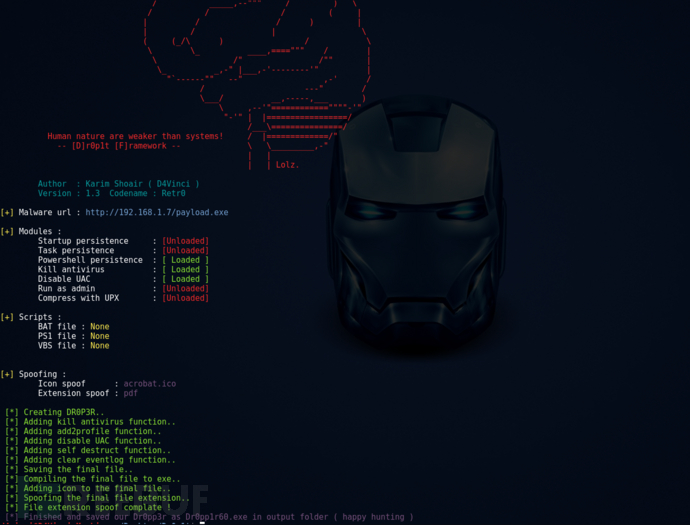Click the 'Startup persistence' module row label
Screen dimensions: 690x525
[x=83, y=241]
